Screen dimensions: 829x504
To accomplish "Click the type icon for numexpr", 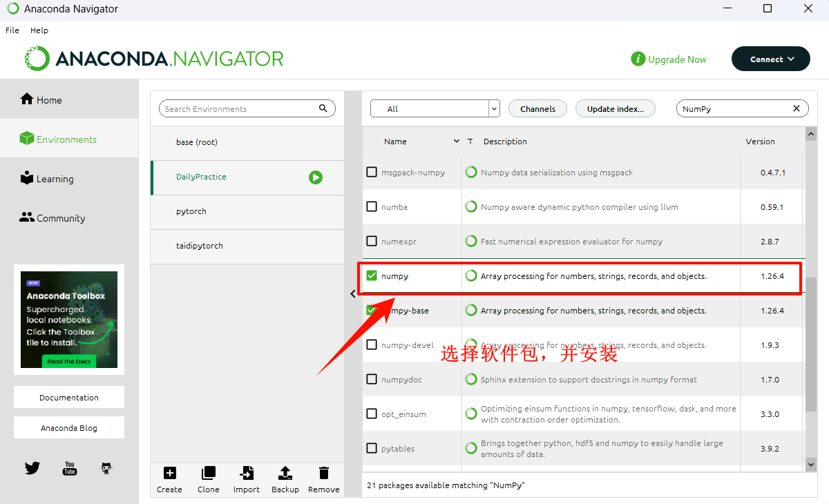I will point(471,242).
